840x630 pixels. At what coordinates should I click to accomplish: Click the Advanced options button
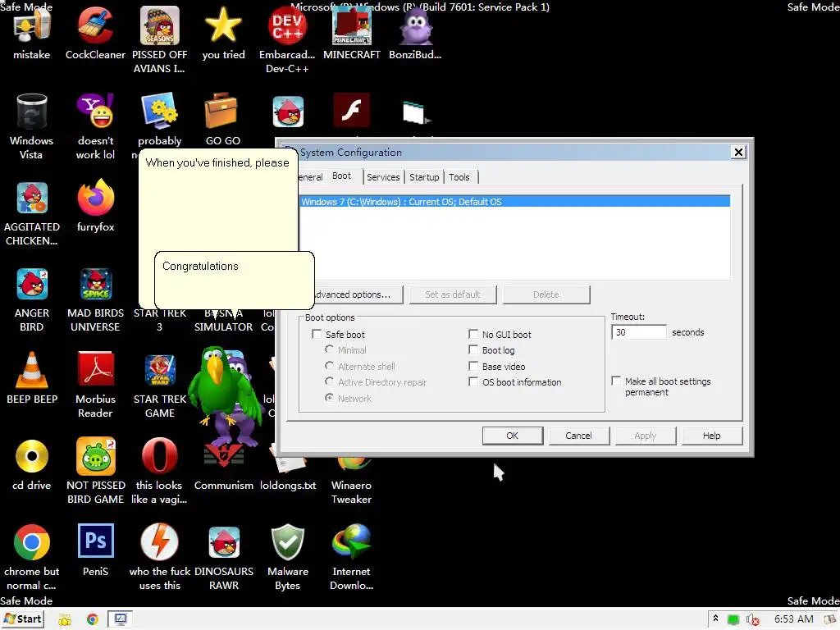[358, 294]
